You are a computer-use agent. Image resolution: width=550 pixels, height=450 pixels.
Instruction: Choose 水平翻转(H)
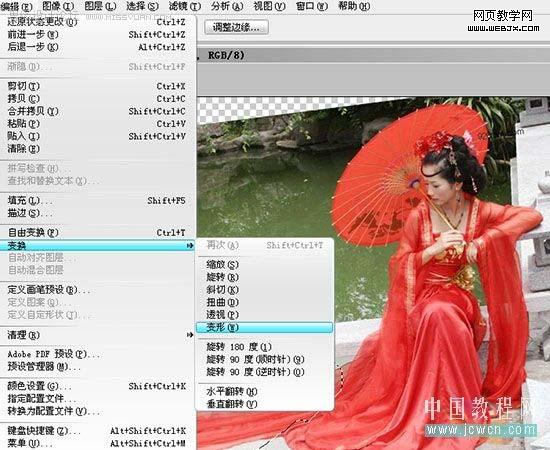264,391
